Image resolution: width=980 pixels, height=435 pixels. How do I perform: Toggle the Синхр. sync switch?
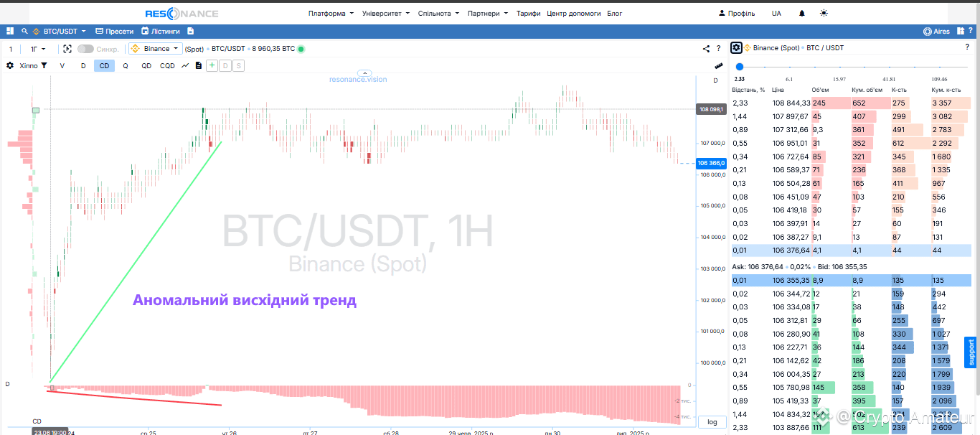pos(85,49)
